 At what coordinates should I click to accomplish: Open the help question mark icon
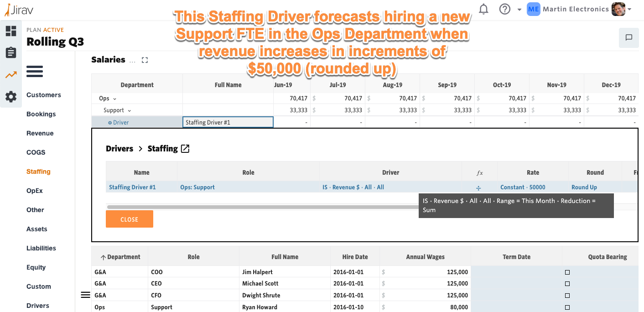pyautogui.click(x=504, y=9)
